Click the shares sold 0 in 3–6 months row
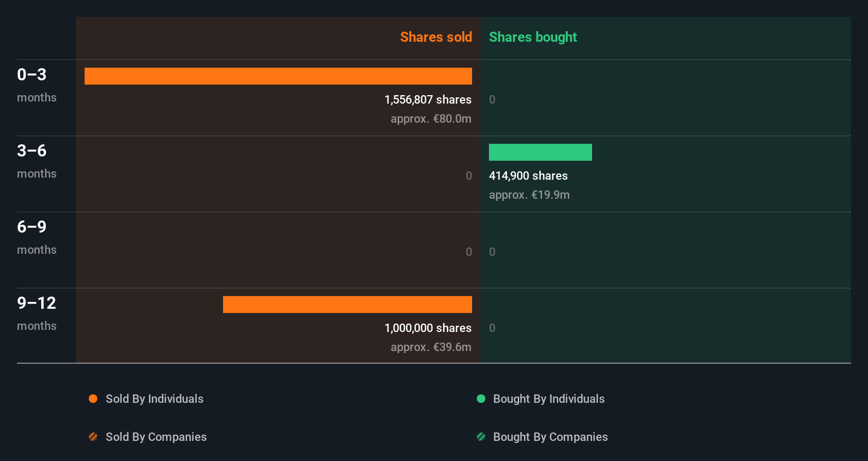This screenshot has width=868, height=461. click(x=469, y=176)
